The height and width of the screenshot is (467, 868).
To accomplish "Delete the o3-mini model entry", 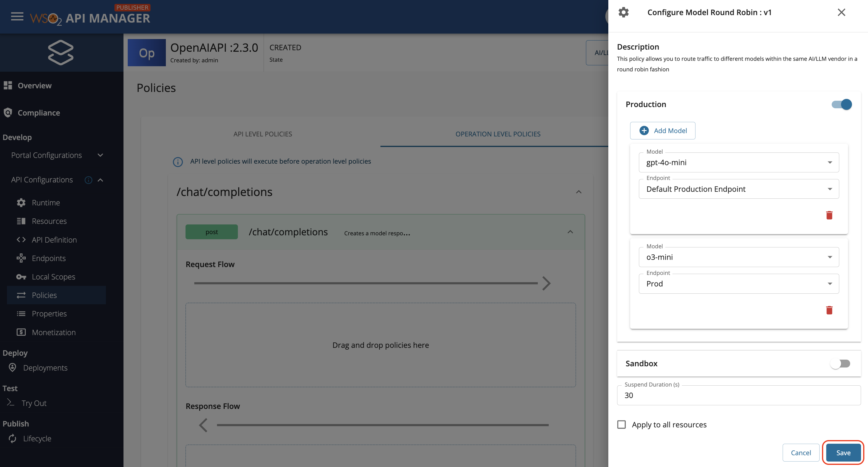I will (829, 310).
